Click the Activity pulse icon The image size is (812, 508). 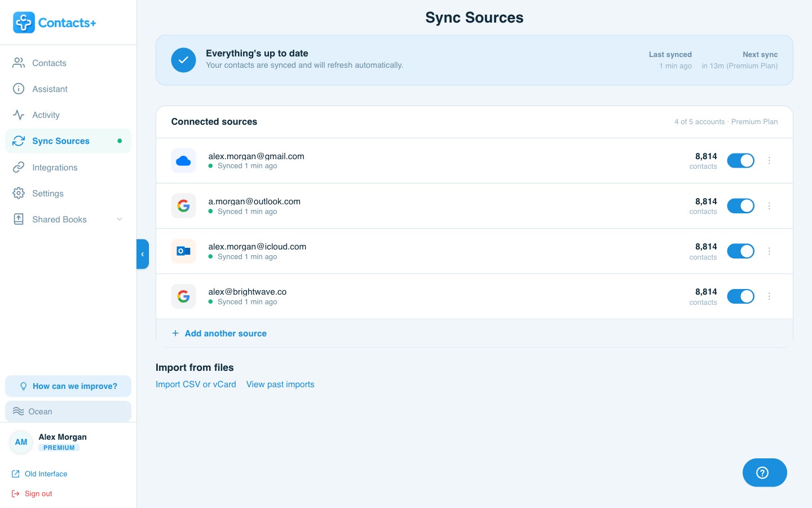[x=19, y=115]
